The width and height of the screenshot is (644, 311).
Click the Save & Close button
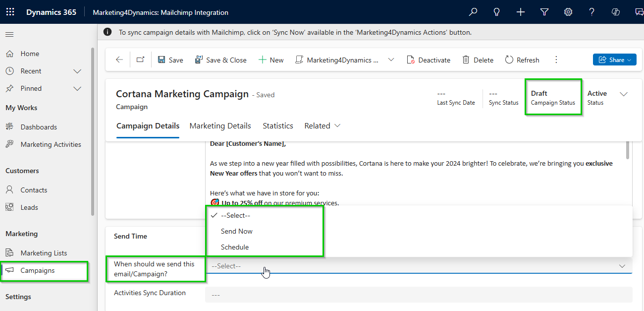tap(221, 60)
